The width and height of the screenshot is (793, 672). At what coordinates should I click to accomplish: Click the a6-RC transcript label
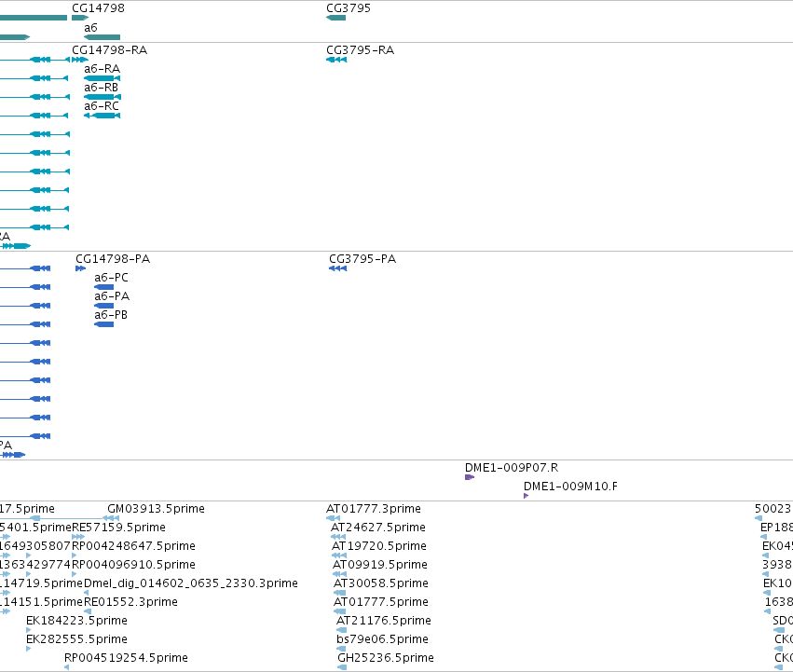coord(102,106)
